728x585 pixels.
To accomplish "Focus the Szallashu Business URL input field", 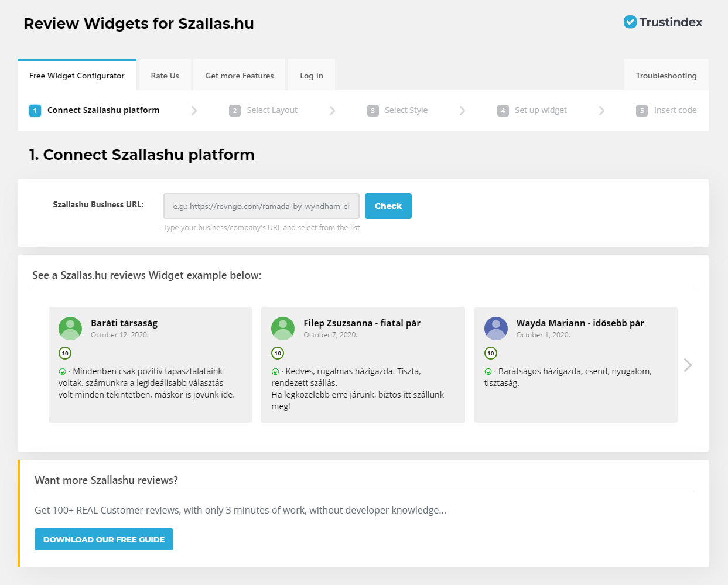I will (261, 206).
